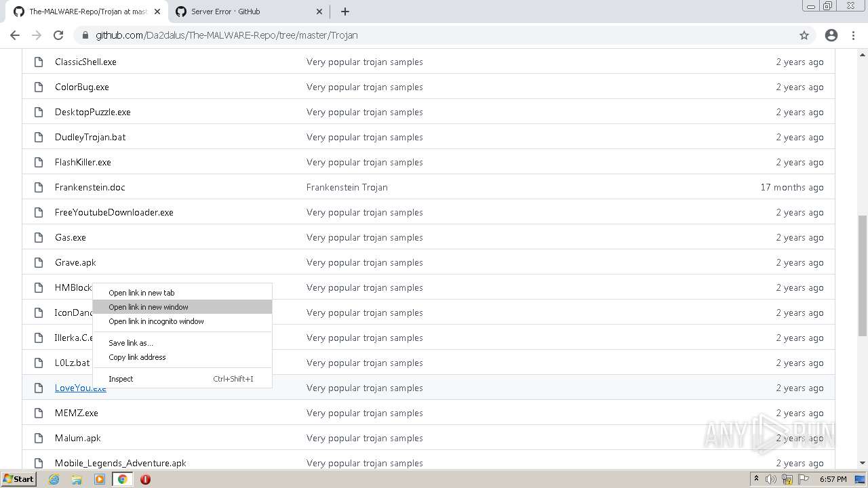Open the L0Lz.bat file

pos(73,363)
